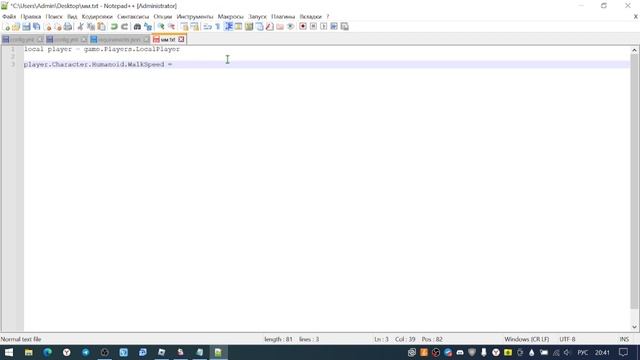Click UTF-8 encoding in status bar

pos(567,339)
